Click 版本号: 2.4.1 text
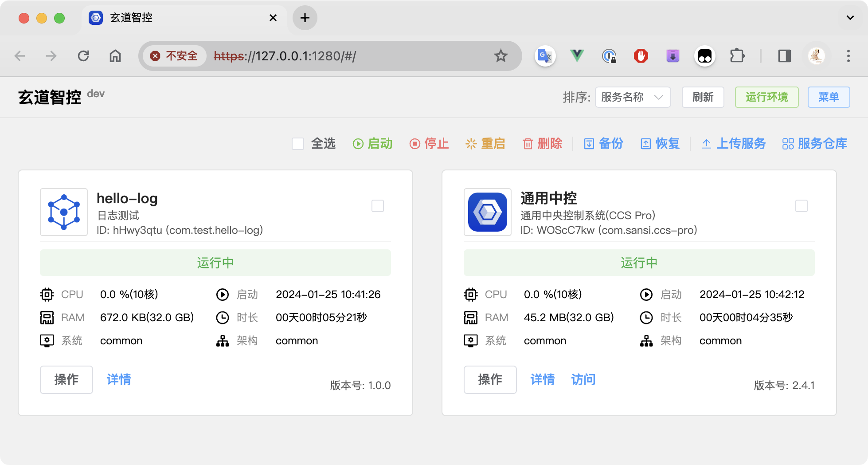 tap(784, 385)
